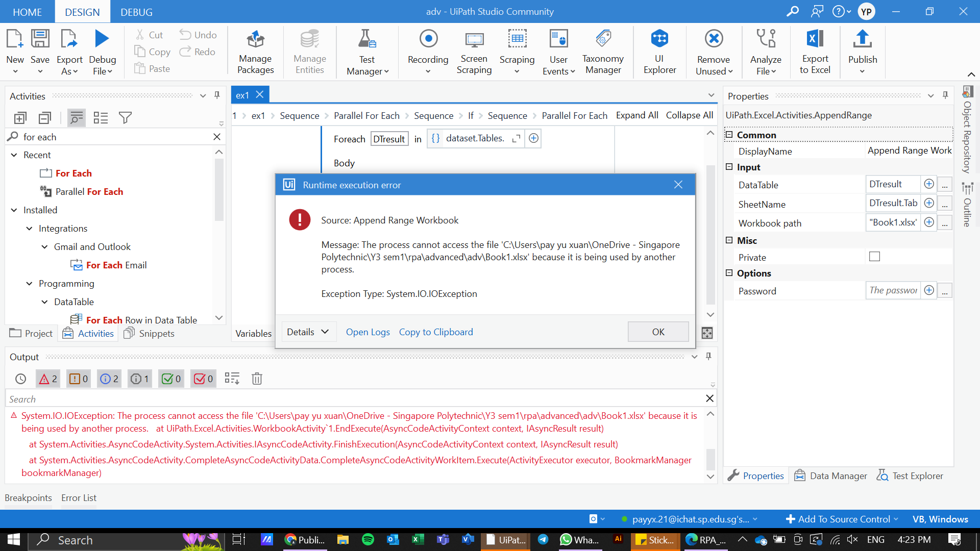Open Taxonomy Manager

(x=603, y=52)
